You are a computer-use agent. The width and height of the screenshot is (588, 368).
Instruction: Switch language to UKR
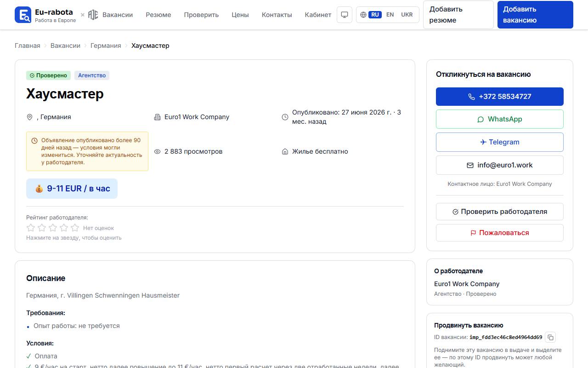407,15
